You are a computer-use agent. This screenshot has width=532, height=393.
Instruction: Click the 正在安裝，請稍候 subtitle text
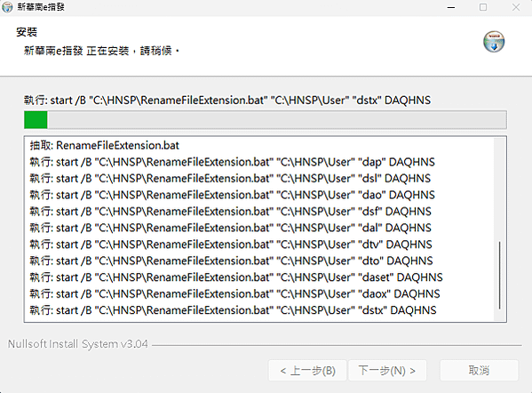101,51
